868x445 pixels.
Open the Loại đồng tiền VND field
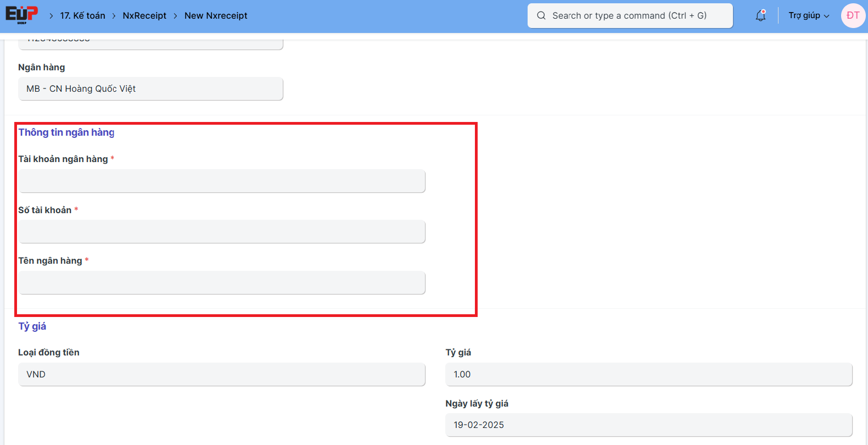tap(222, 375)
